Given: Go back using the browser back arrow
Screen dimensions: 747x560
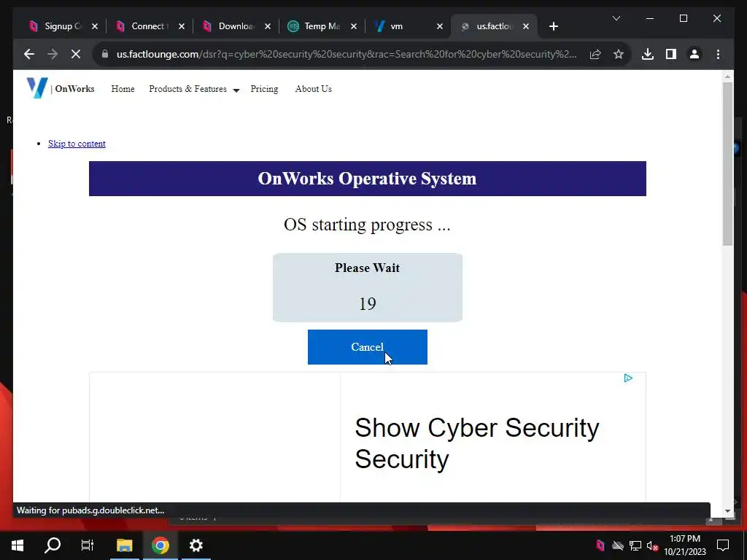Looking at the screenshot, I should click(29, 54).
